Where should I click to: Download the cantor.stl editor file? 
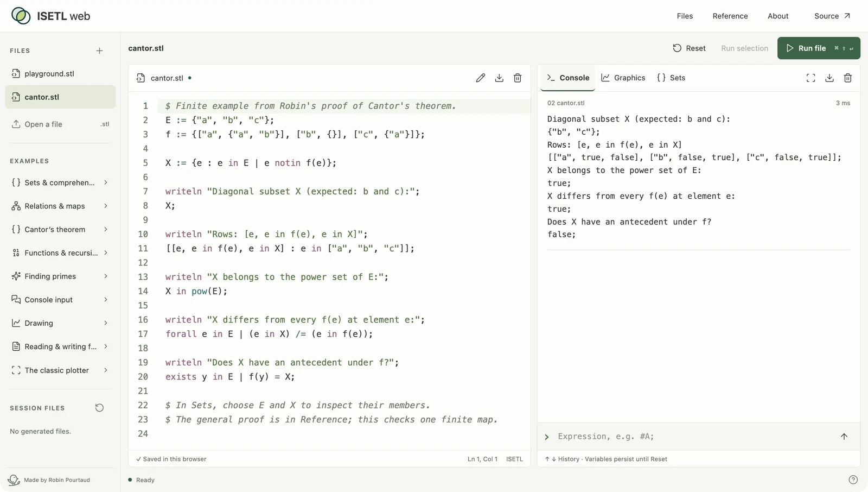(x=499, y=78)
